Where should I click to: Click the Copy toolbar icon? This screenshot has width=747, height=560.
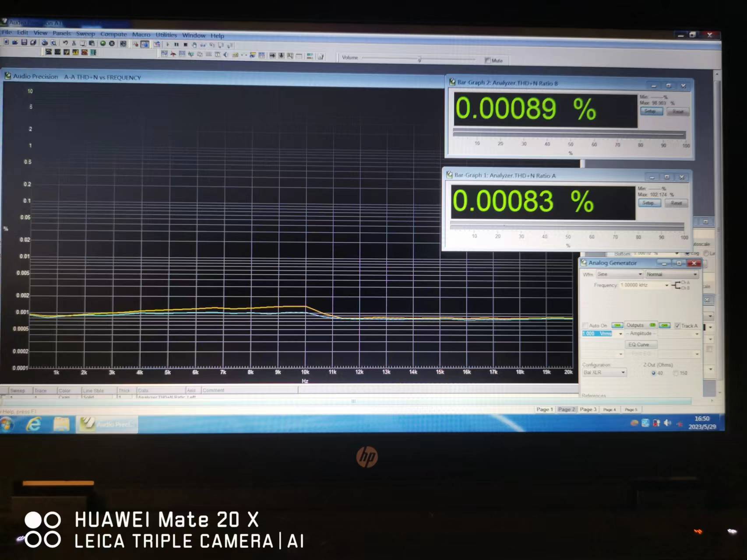[83, 43]
